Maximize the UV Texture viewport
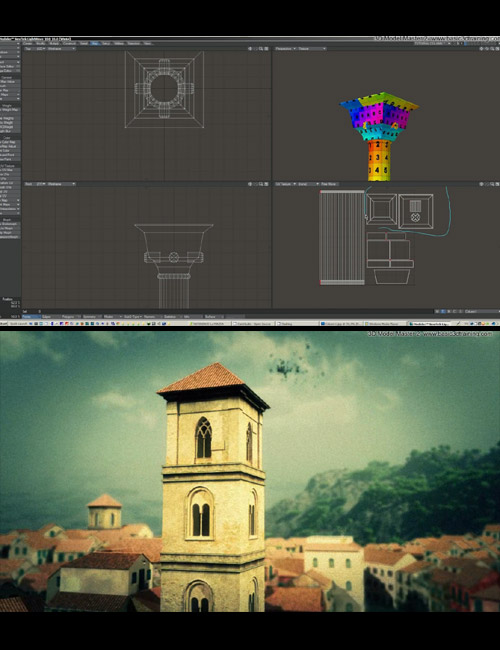 497,184
